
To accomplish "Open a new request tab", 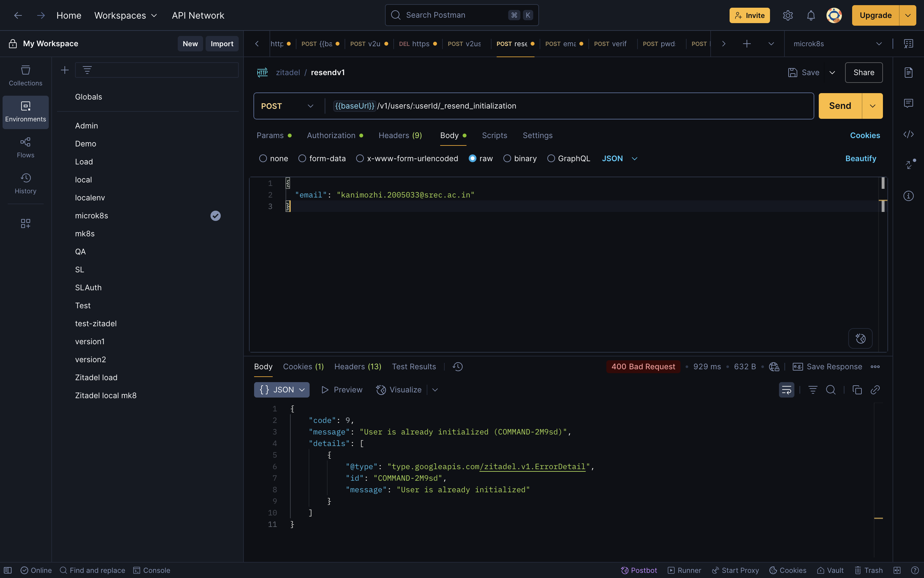I will pyautogui.click(x=747, y=44).
